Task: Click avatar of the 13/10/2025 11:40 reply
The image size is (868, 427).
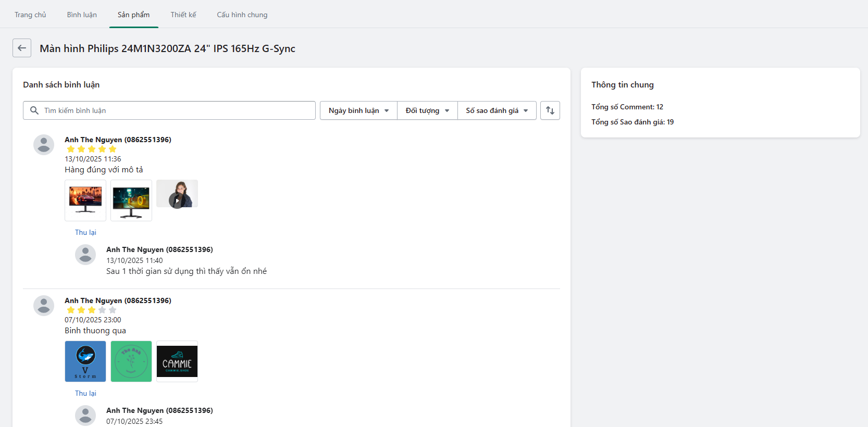Action: pyautogui.click(x=85, y=255)
